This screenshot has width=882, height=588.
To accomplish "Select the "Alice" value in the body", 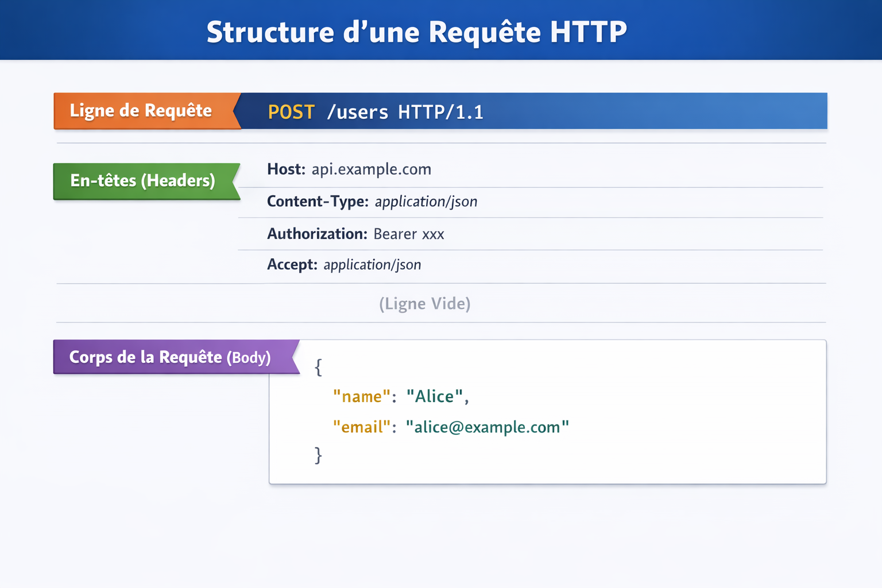I will tap(438, 396).
